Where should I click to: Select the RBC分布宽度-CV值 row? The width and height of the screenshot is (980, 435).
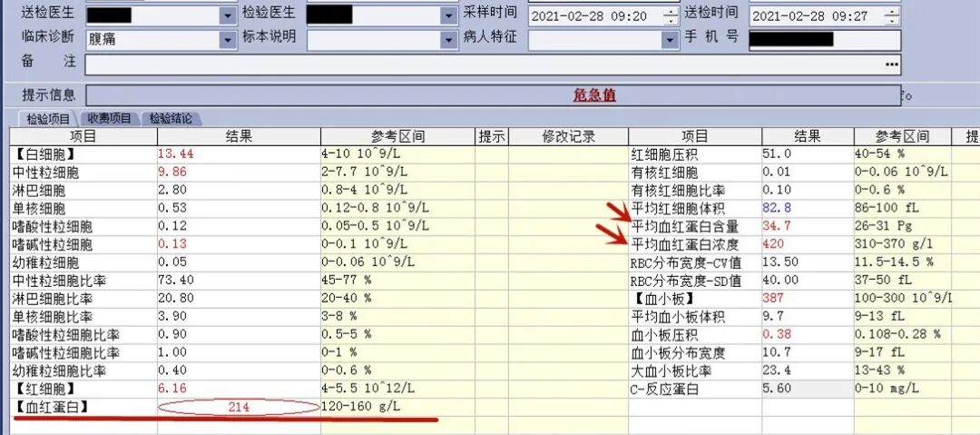pyautogui.click(x=804, y=262)
